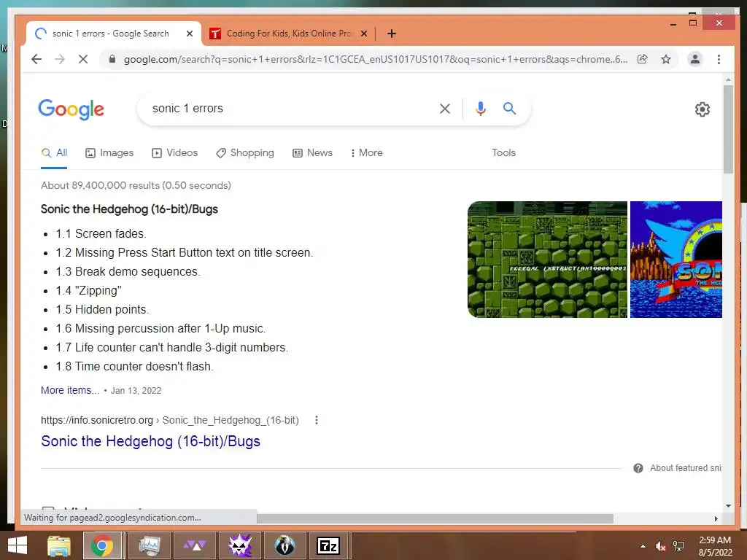The height and width of the screenshot is (560, 747).
Task: Open the system monitor taskbar icon
Action: pos(150,545)
